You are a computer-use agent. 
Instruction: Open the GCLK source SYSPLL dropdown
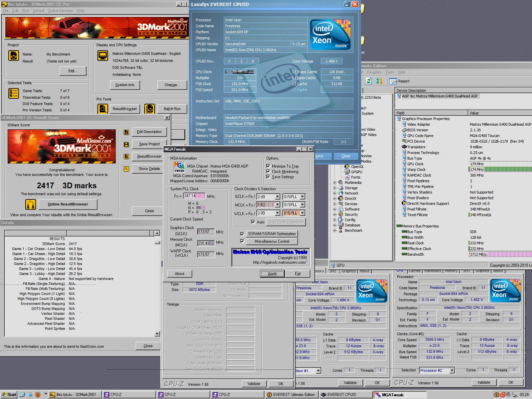[x=303, y=197]
